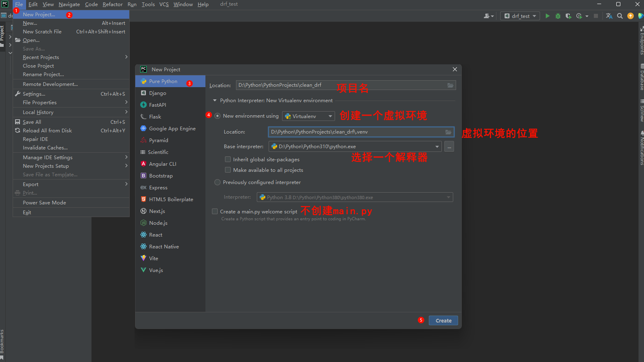Enable Make available to all projects
Viewport: 644px width, 362px height.
pos(228,170)
